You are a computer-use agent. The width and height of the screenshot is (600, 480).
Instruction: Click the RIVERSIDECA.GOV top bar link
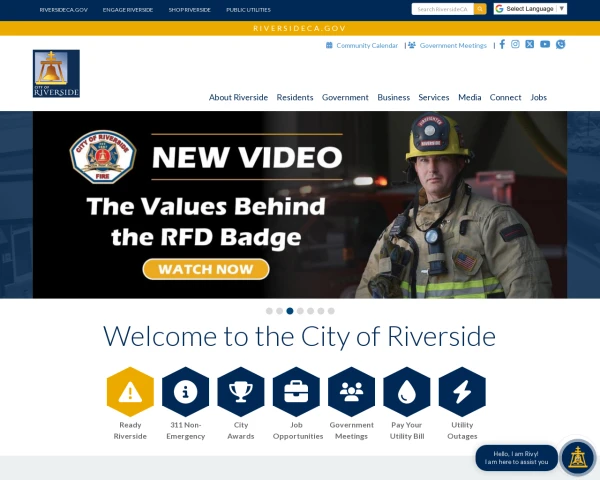point(64,10)
